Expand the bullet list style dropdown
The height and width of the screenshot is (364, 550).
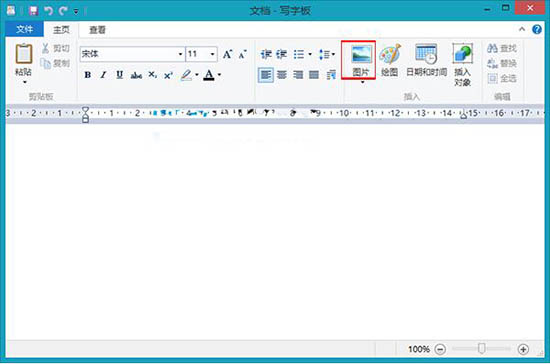[x=310, y=54]
